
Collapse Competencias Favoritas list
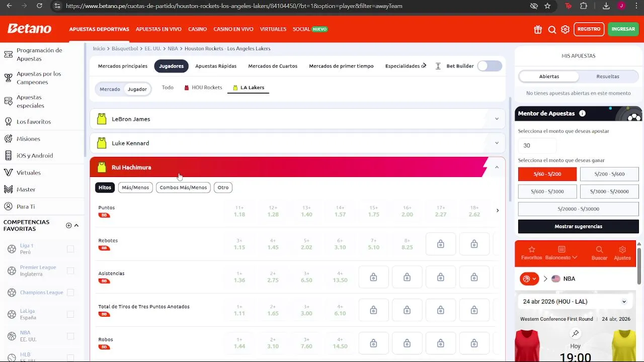tap(76, 225)
